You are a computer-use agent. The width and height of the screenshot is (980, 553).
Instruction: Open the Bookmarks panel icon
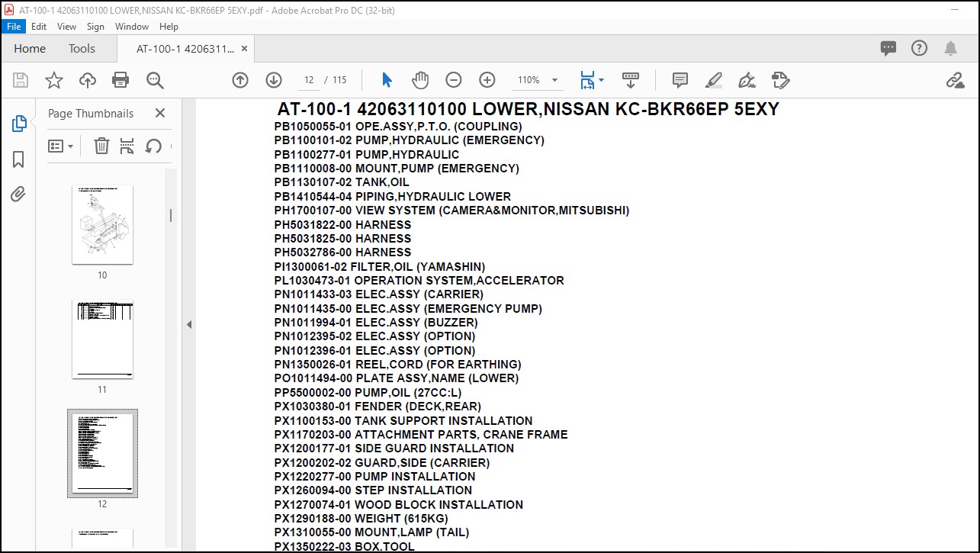(19, 159)
